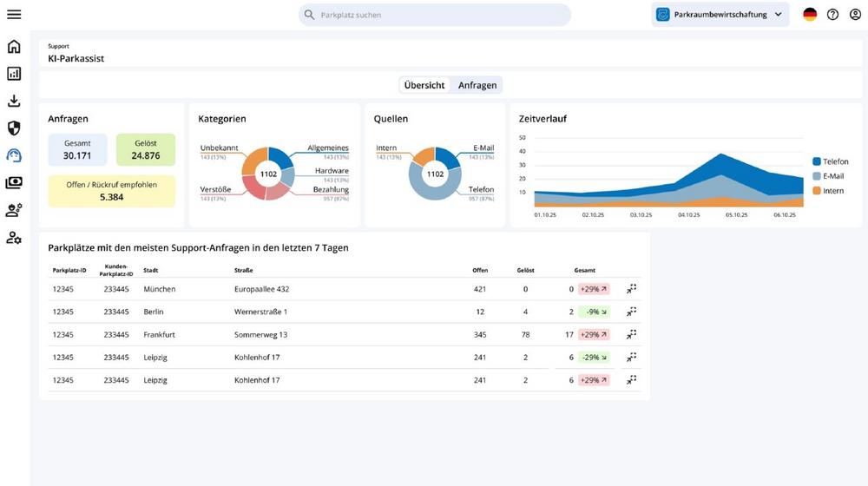The image size is (868, 486).
Task: Click the help question mark icon
Action: [832, 15]
